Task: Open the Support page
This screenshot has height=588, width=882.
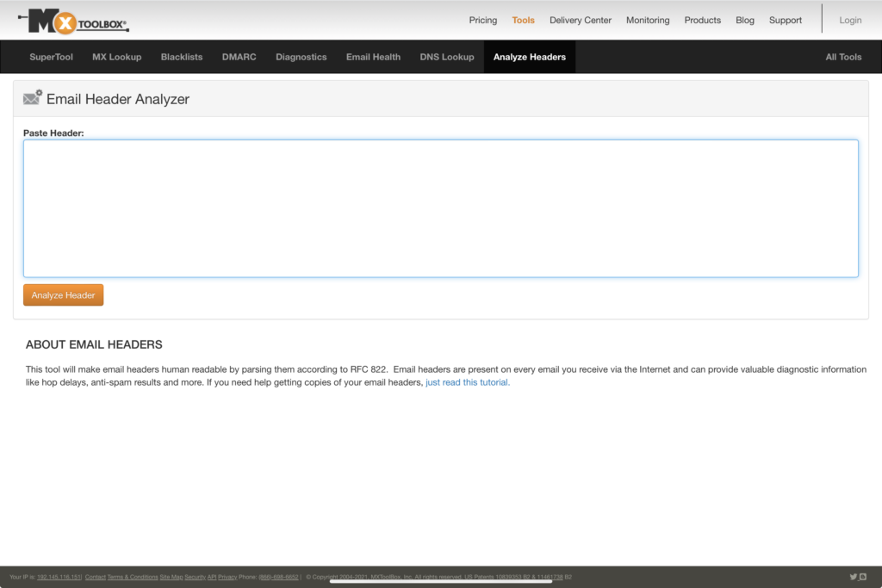Action: pyautogui.click(x=786, y=21)
